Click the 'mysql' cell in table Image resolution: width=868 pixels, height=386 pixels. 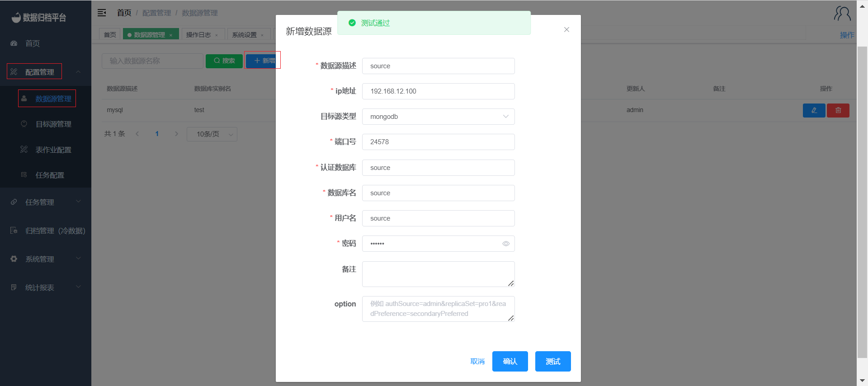tap(115, 110)
